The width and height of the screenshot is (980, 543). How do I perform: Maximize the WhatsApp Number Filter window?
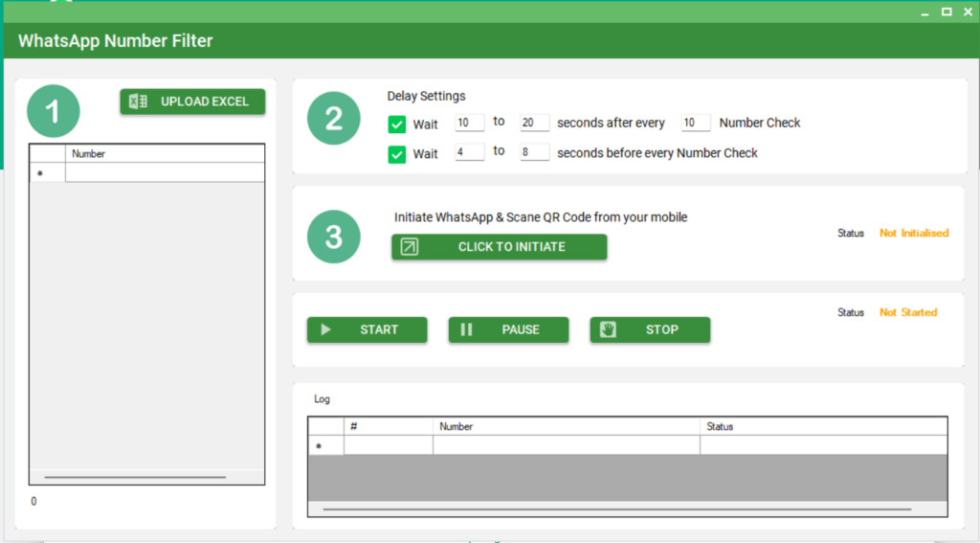pyautogui.click(x=947, y=11)
